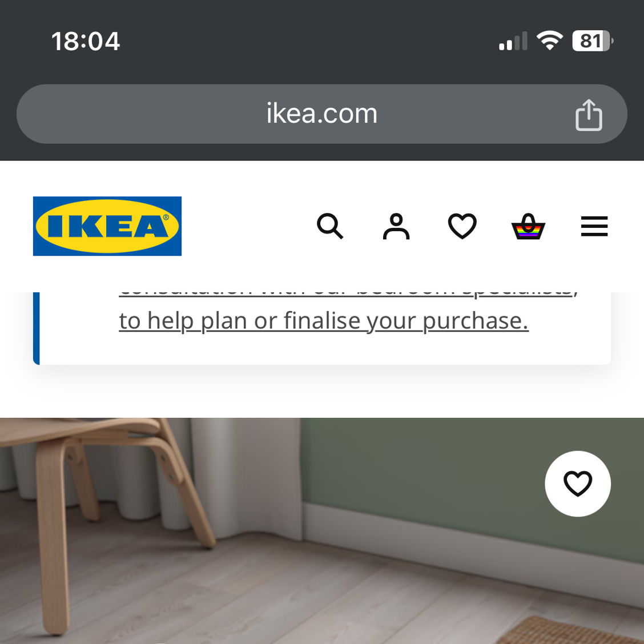This screenshot has height=644, width=644.
Task: Open the user account profile icon
Action: point(396,226)
